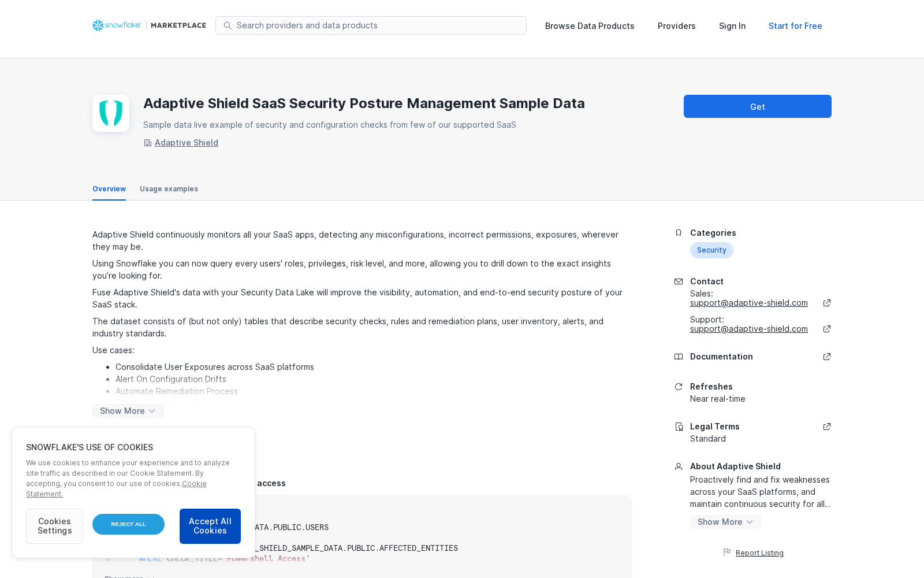
Task: Reject all cookies
Action: coord(128,524)
